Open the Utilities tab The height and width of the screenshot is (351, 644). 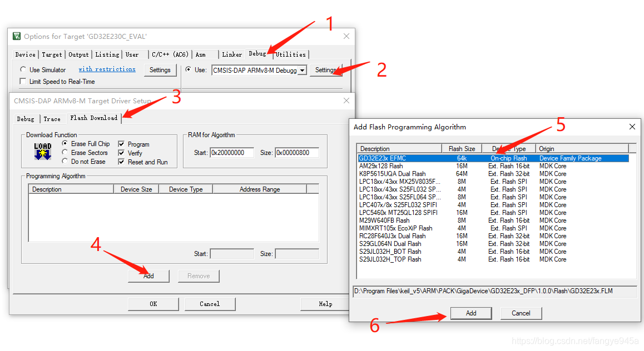290,54
